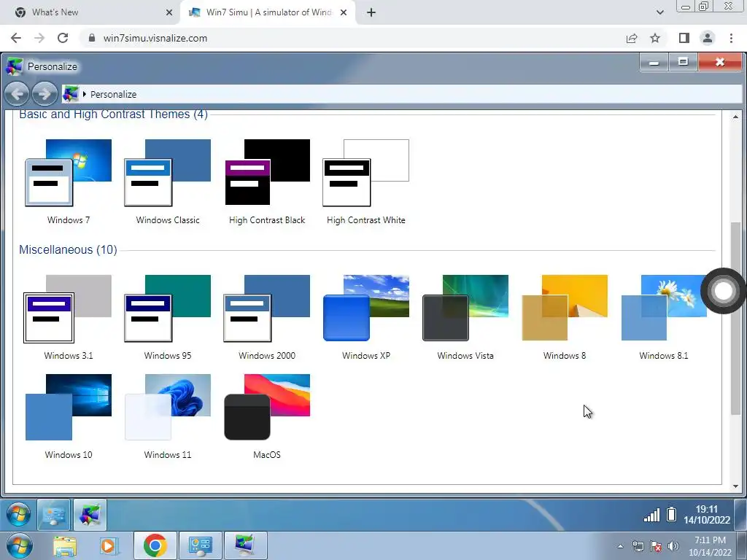Go forward in the Personalize window
Screen dimensions: 747x560
coord(44,94)
